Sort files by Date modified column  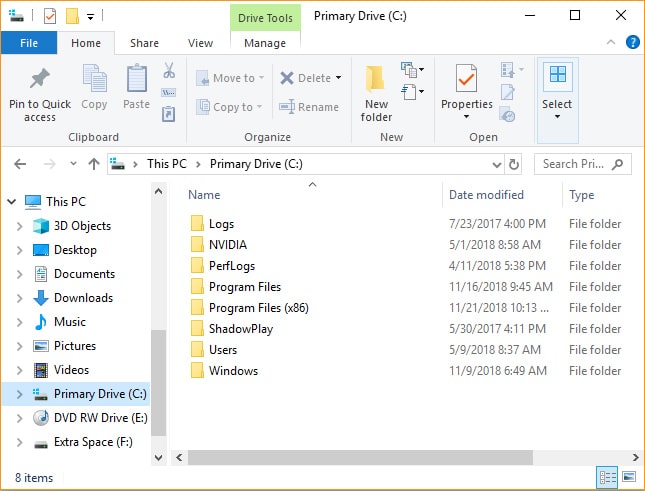486,195
